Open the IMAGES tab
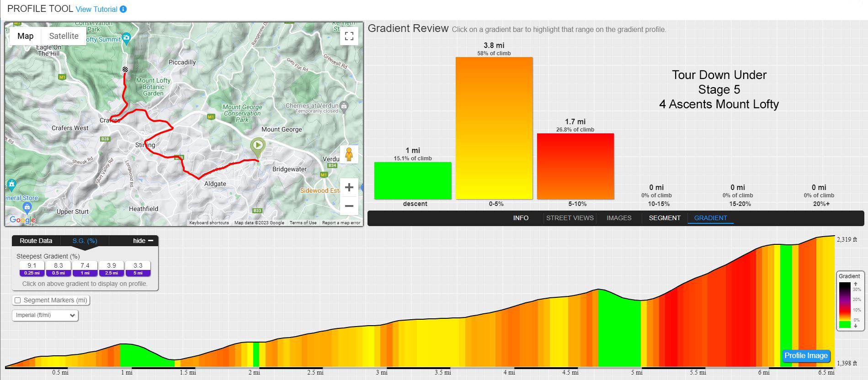 (619, 218)
